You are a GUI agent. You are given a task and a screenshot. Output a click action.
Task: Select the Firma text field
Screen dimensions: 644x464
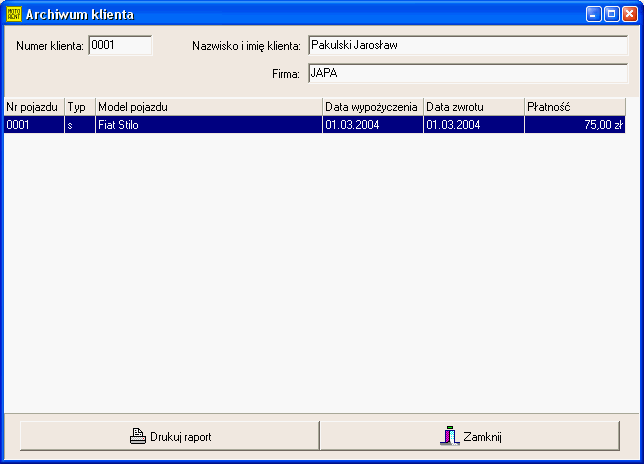467,73
